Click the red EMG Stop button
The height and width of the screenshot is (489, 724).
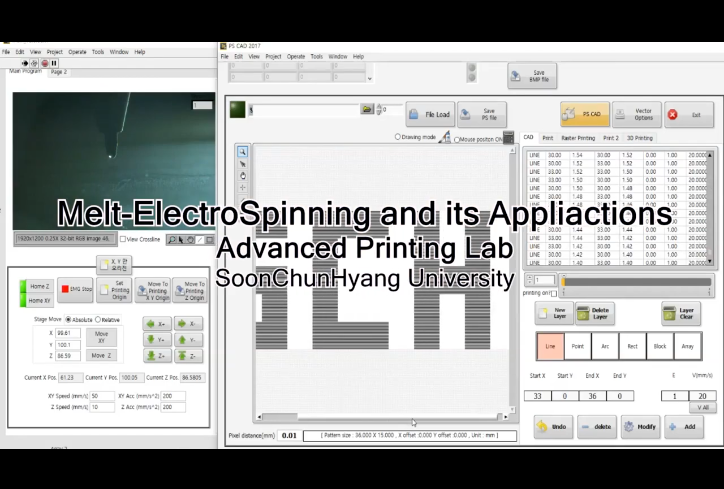coord(75,290)
